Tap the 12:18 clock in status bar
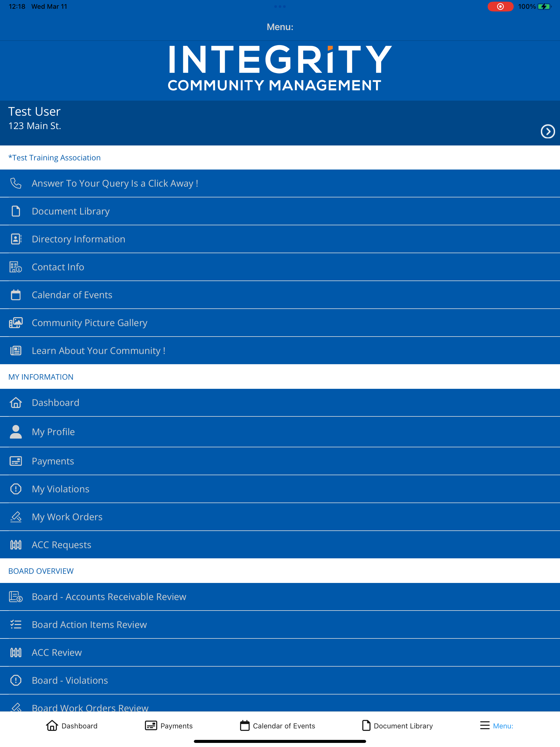 (17, 6)
